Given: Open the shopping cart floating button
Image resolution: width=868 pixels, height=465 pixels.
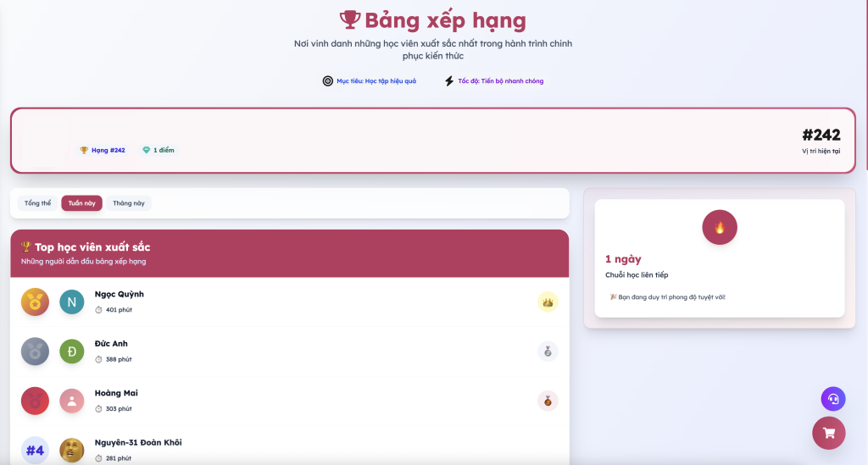Looking at the screenshot, I should click(x=828, y=433).
